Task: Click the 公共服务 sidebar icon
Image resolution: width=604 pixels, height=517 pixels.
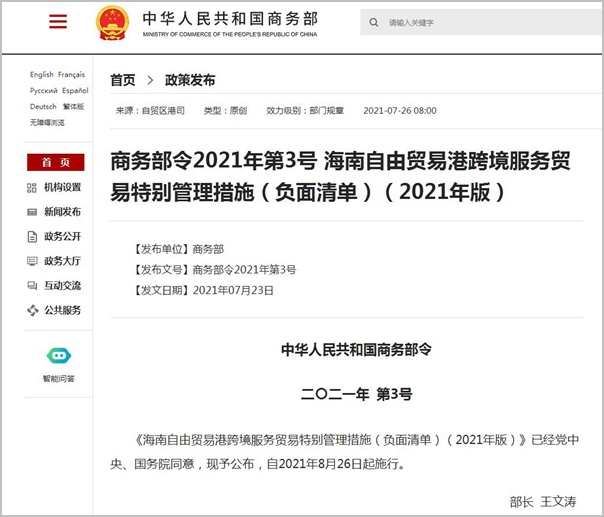Action: [x=32, y=311]
